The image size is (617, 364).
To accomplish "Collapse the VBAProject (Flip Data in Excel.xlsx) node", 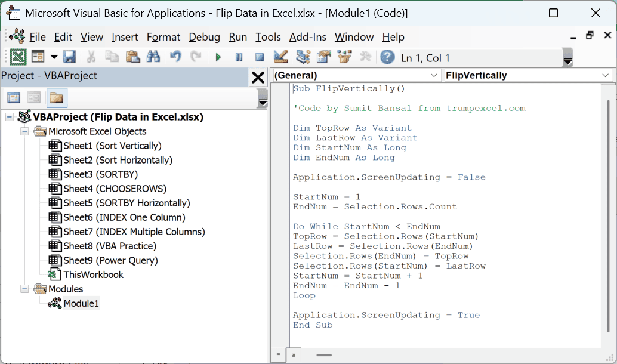I will pyautogui.click(x=10, y=117).
